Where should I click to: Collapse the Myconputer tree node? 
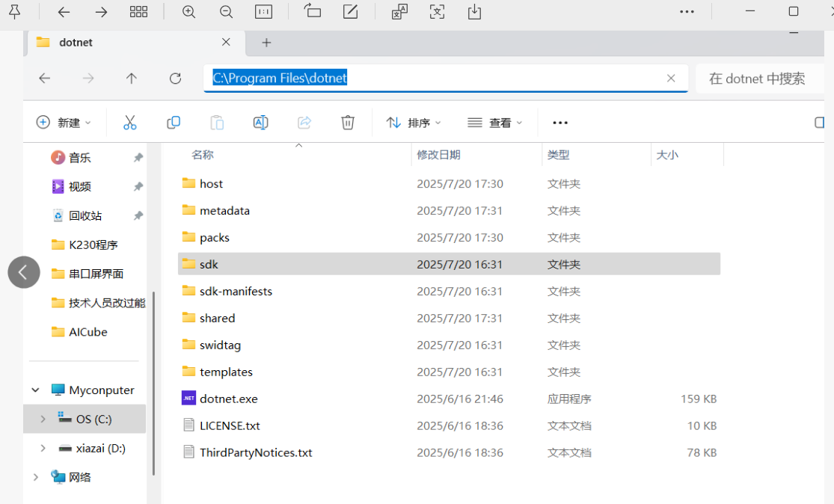[36, 390]
